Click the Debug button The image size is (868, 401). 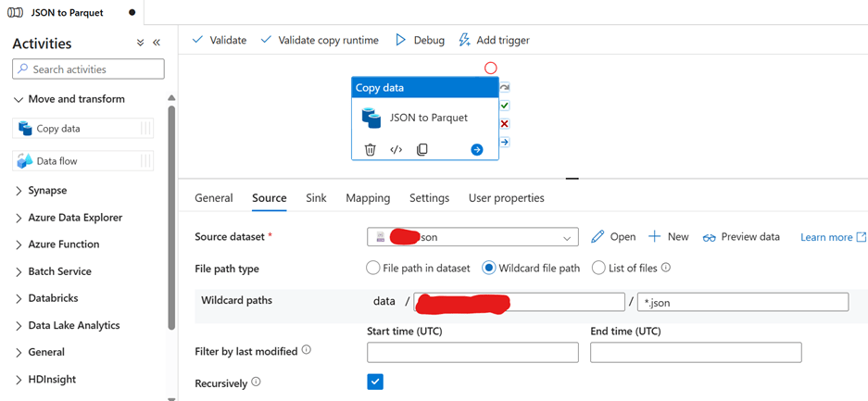(x=420, y=41)
